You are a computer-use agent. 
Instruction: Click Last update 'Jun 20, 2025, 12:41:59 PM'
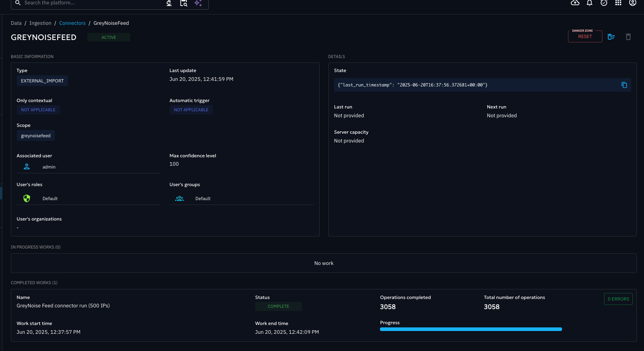[x=202, y=79]
